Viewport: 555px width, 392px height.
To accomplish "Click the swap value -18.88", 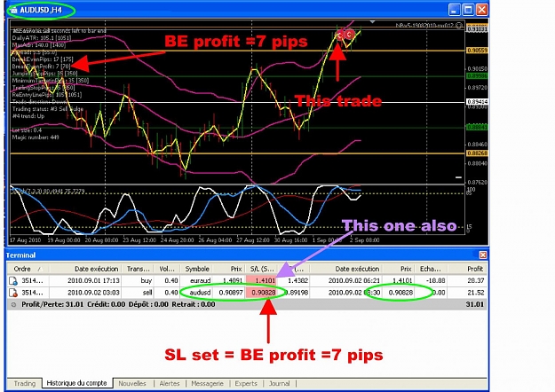I will click(x=437, y=281).
